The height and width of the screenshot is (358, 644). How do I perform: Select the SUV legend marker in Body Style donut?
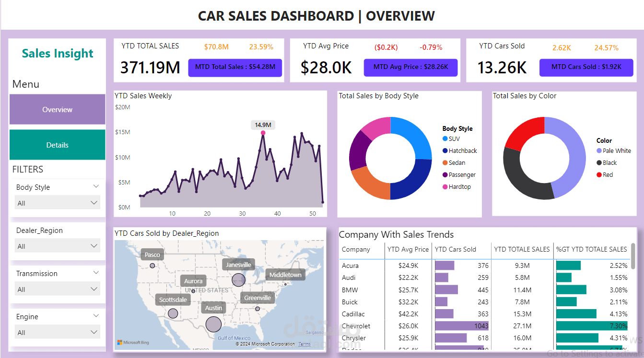pyautogui.click(x=446, y=138)
